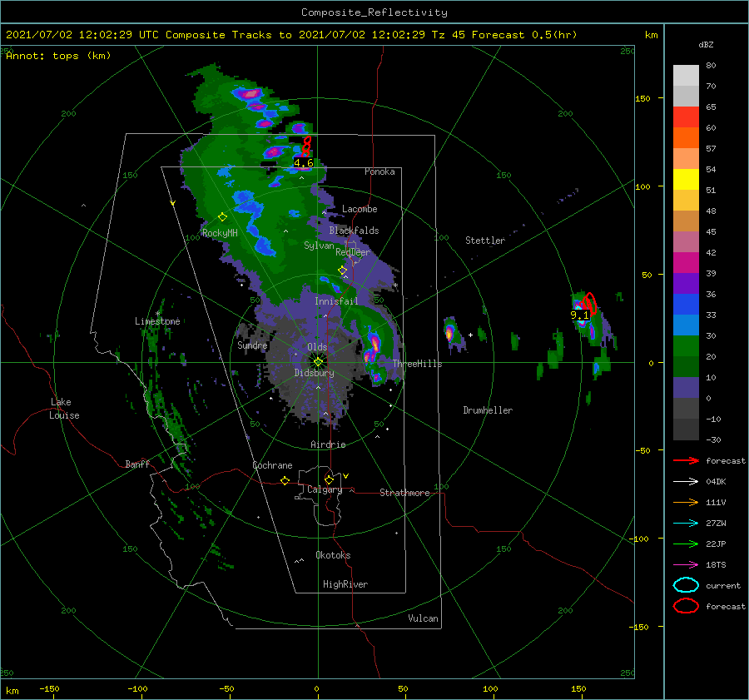This screenshot has height=700, width=749.
Task: Click the Strathmore town label
Action: pos(404,493)
